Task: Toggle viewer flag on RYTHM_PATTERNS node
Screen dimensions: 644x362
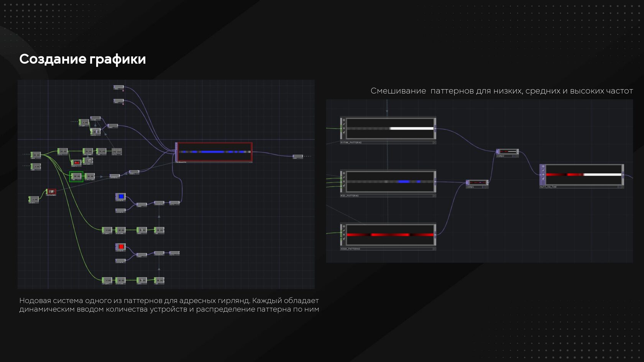Action: point(344,120)
